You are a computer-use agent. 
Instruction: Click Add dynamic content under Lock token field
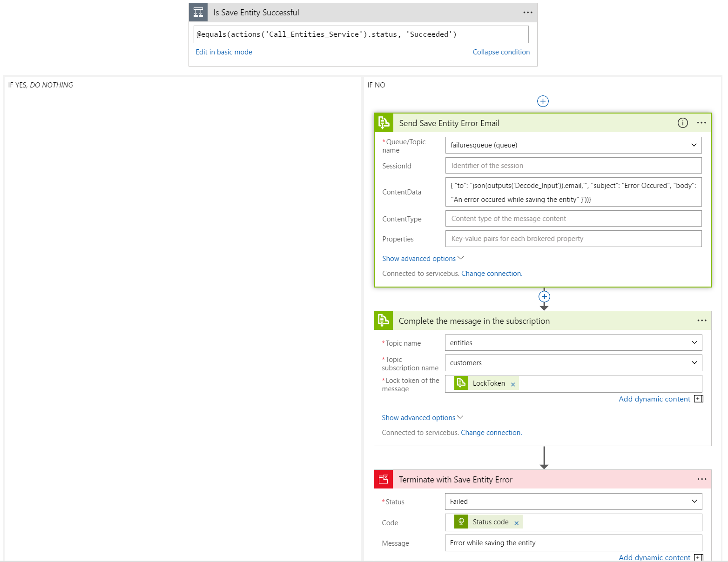pyautogui.click(x=654, y=399)
